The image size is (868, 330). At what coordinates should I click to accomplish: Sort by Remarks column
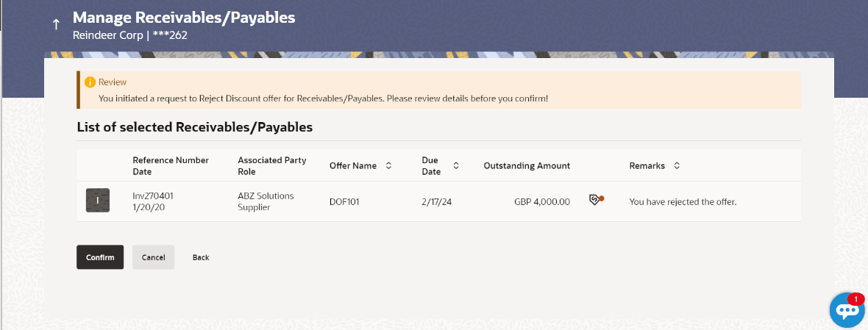[677, 166]
